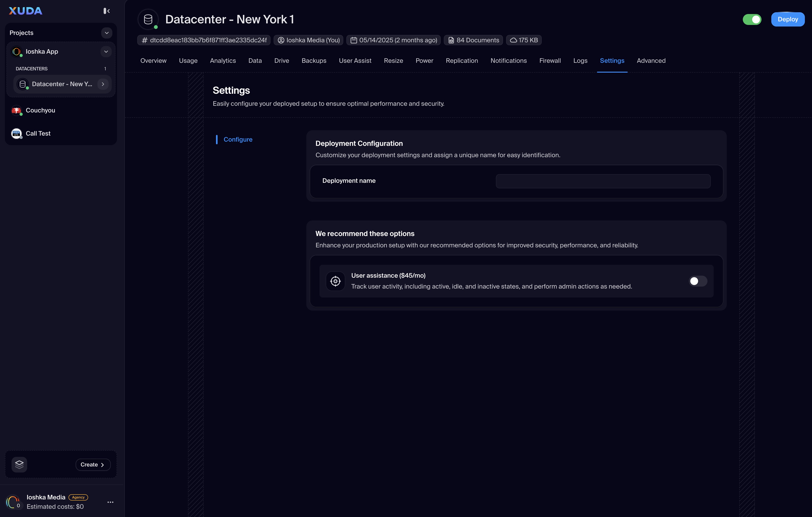812x517 pixels.
Task: Click the Create button
Action: [93, 465]
